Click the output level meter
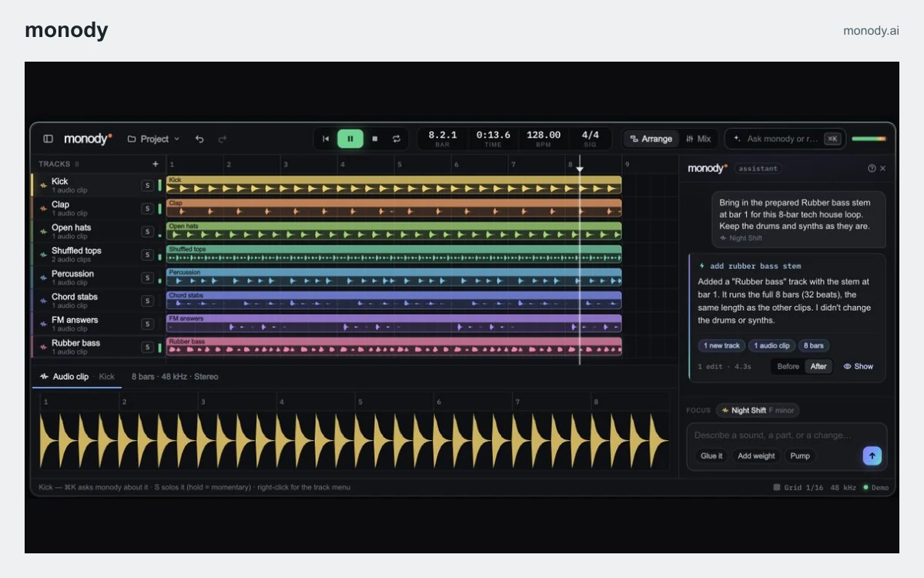Screen dimensions: 924x578 (x=869, y=139)
